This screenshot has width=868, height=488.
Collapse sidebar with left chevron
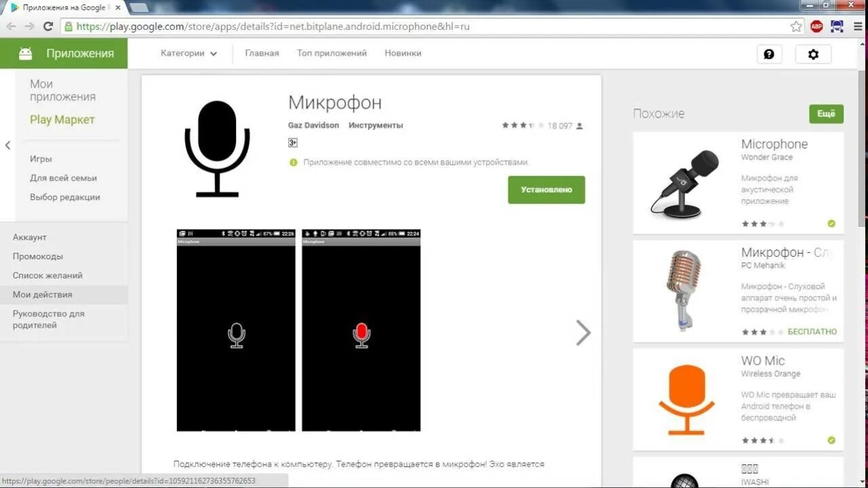(x=7, y=145)
